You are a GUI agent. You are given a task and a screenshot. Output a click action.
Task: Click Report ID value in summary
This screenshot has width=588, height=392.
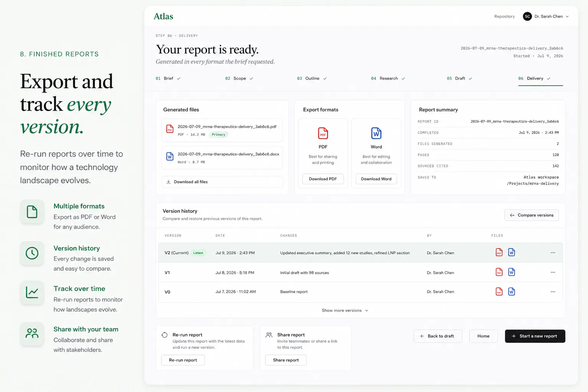coord(514,121)
